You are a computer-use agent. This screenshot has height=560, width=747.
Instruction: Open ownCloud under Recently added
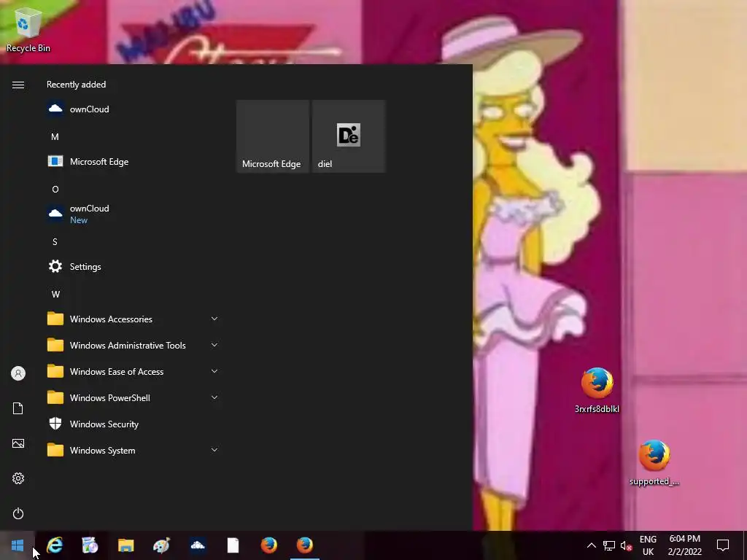coord(133,109)
